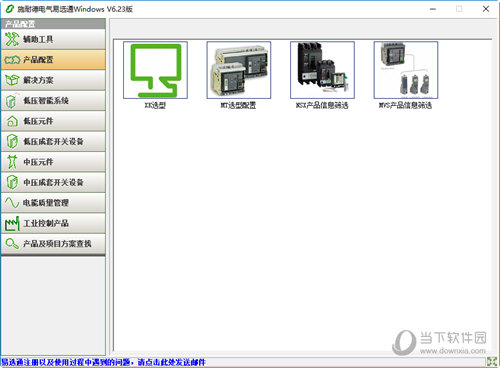Viewport: 500px width, 368px height.
Task: Open the green logo 选型 tile
Action: click(x=155, y=70)
